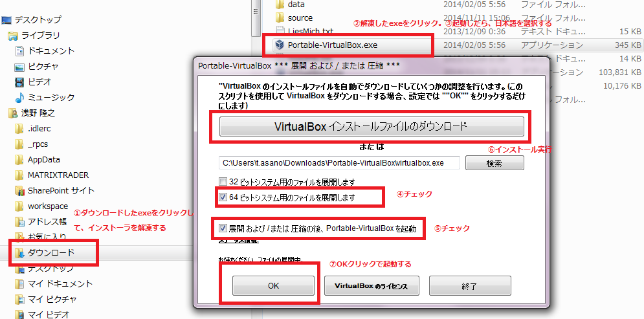Click the Portable-VirtualBox.exe application icon

tap(280, 45)
